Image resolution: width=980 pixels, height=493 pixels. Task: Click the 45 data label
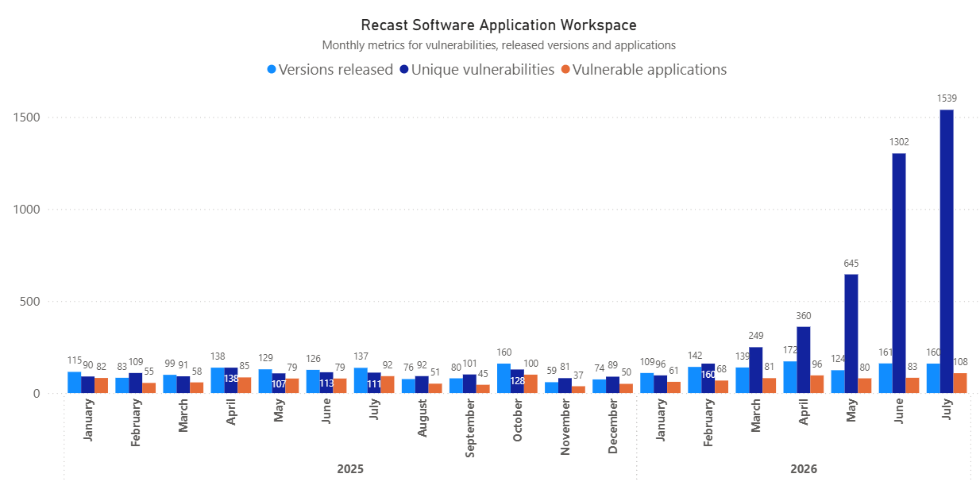coord(483,374)
